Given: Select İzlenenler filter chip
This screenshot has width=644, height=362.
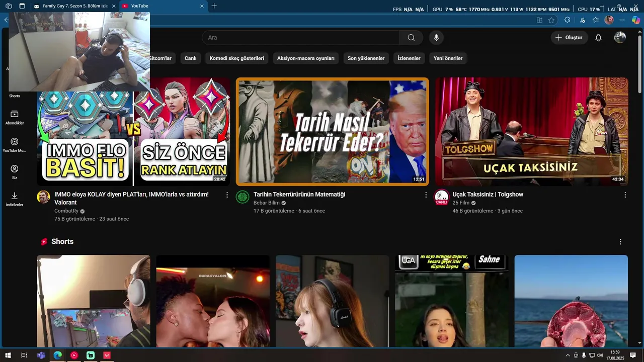Looking at the screenshot, I should [x=409, y=58].
